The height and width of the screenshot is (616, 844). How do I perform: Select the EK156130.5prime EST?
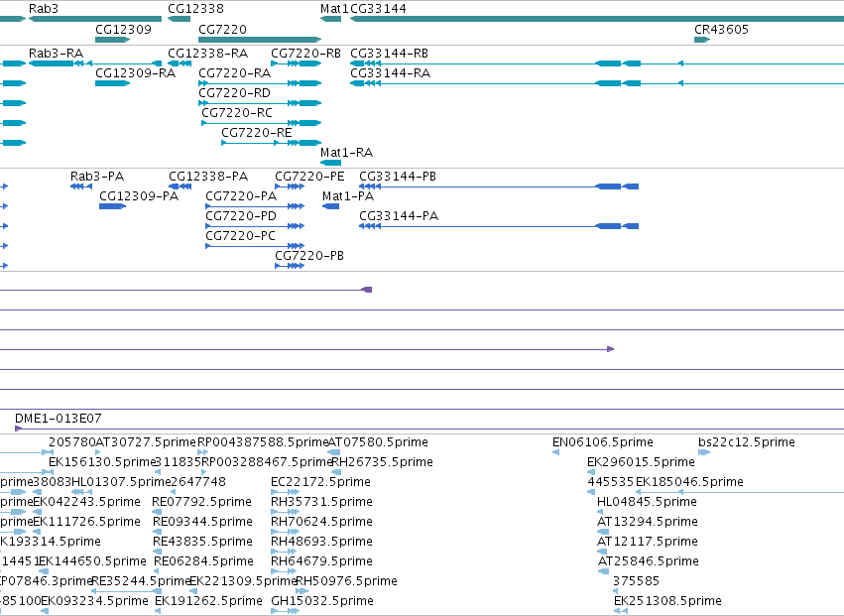(52, 472)
